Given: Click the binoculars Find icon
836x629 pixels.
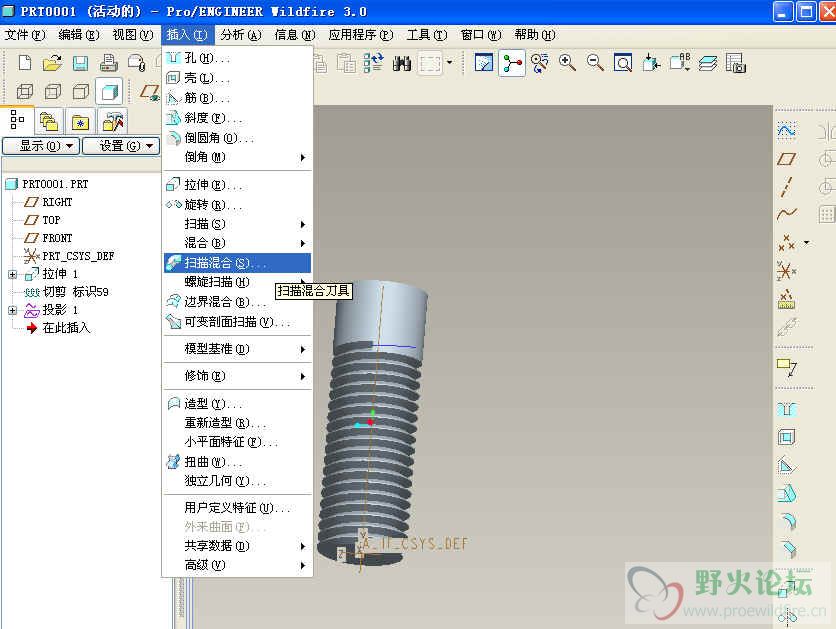Looking at the screenshot, I should (401, 63).
